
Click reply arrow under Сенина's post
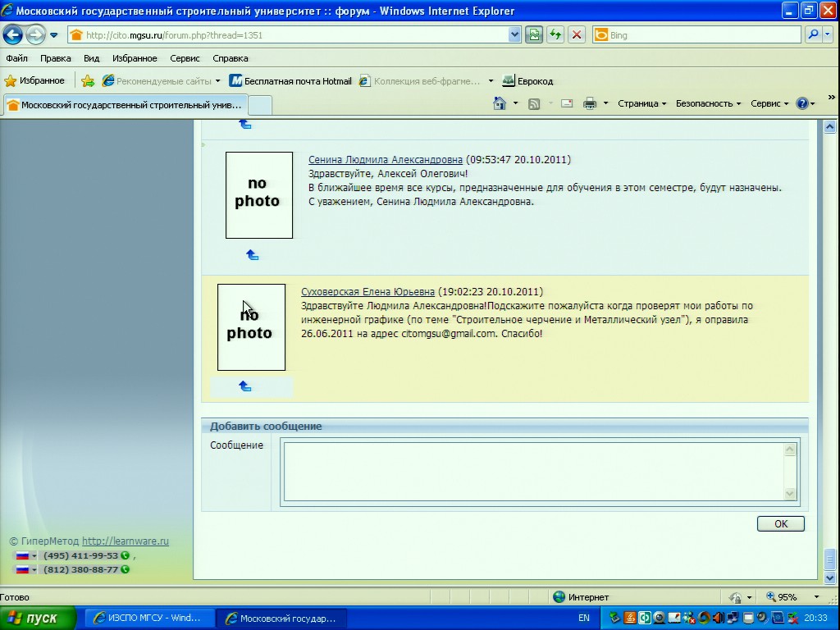point(253,255)
